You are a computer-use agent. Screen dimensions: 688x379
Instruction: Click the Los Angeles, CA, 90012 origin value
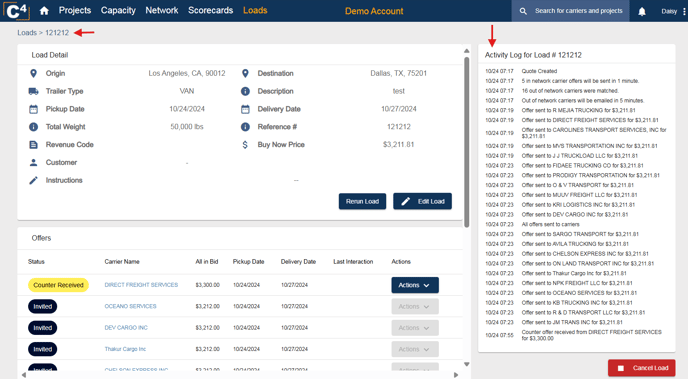(187, 73)
